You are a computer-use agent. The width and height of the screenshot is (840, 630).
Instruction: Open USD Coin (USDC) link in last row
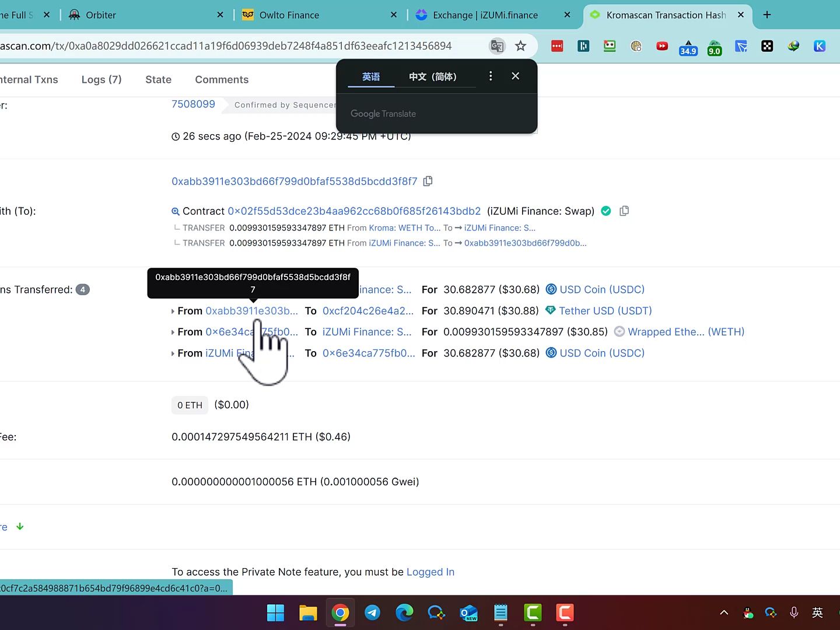pyautogui.click(x=602, y=353)
